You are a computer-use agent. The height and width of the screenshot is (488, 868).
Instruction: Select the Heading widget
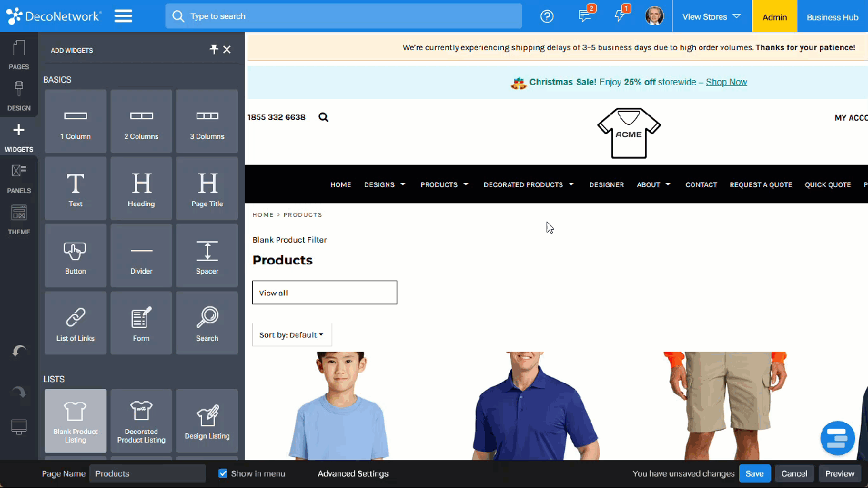point(141,188)
